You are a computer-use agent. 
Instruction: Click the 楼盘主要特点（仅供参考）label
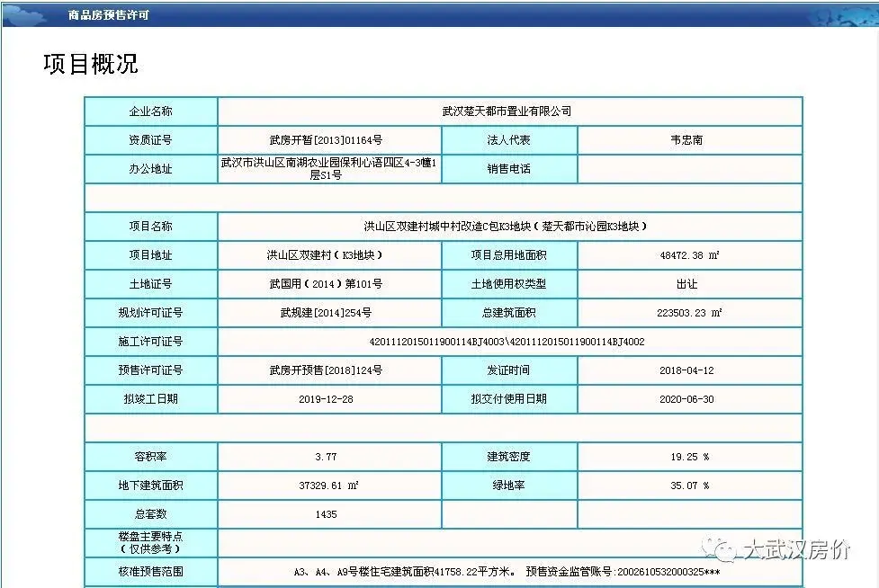(151, 543)
